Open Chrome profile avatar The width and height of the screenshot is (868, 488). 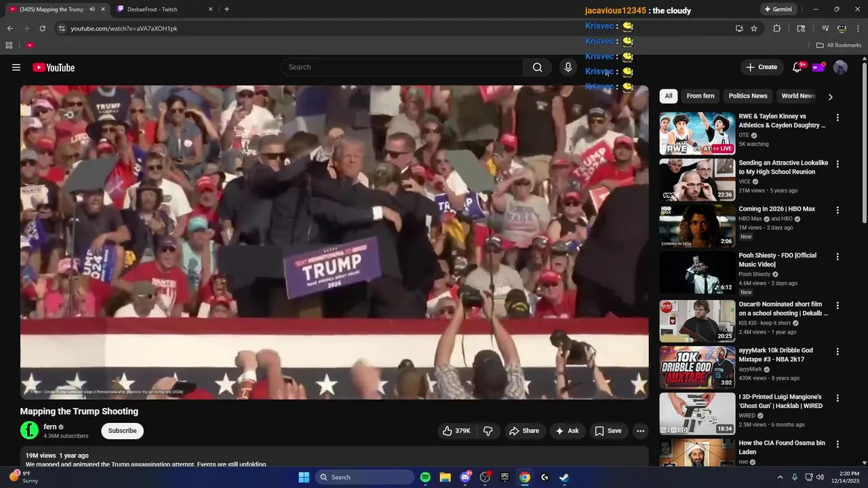(x=842, y=28)
